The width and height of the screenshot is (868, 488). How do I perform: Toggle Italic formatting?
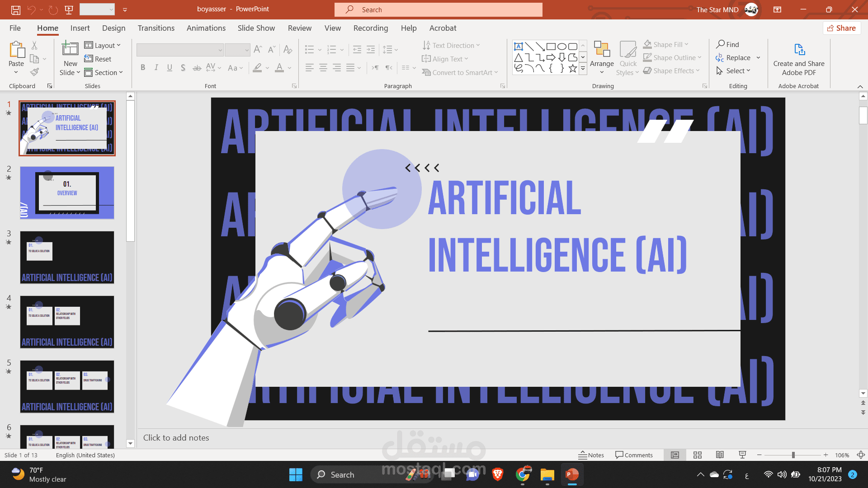click(x=156, y=68)
